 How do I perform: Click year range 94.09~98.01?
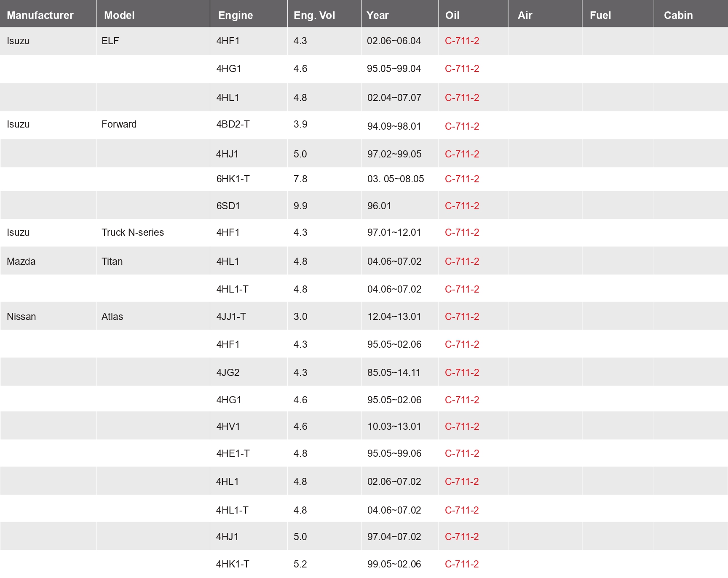[x=394, y=126]
